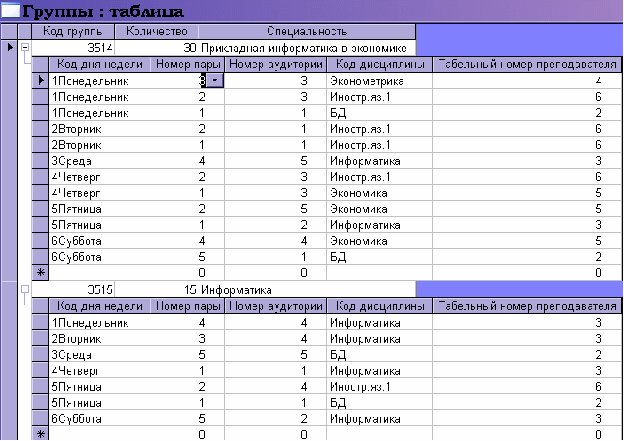
Task: Click БД cell in 6Суббота row of group 3514
Action: pyautogui.click(x=380, y=257)
